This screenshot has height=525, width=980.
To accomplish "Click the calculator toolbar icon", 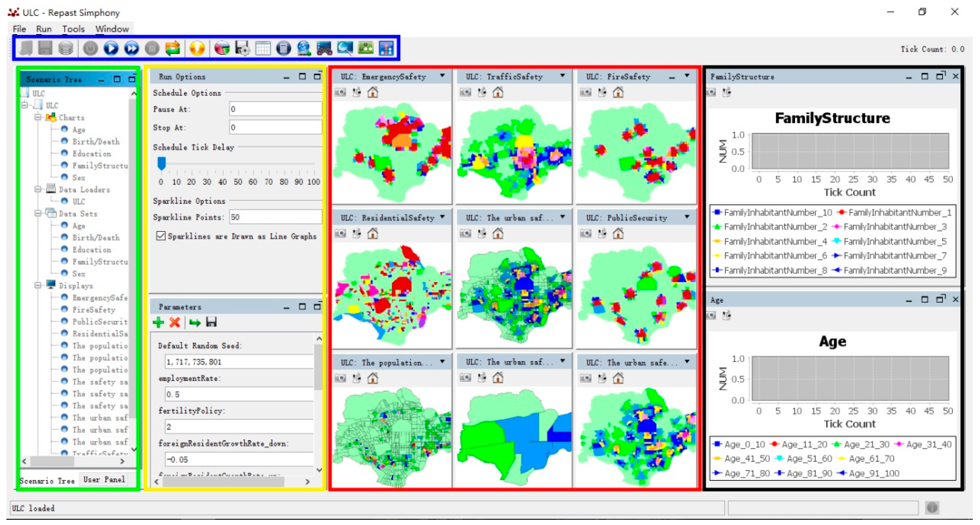I will pyautogui.click(x=284, y=49).
